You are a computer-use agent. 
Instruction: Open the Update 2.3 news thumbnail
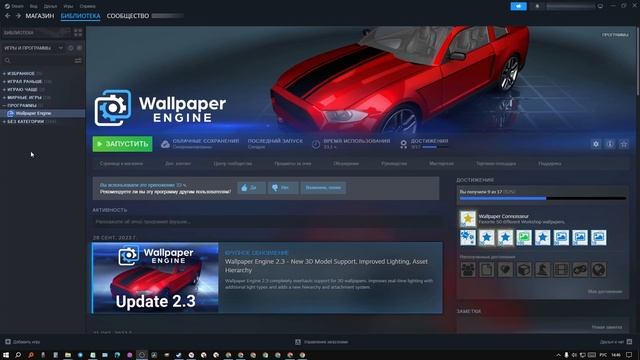(156, 278)
